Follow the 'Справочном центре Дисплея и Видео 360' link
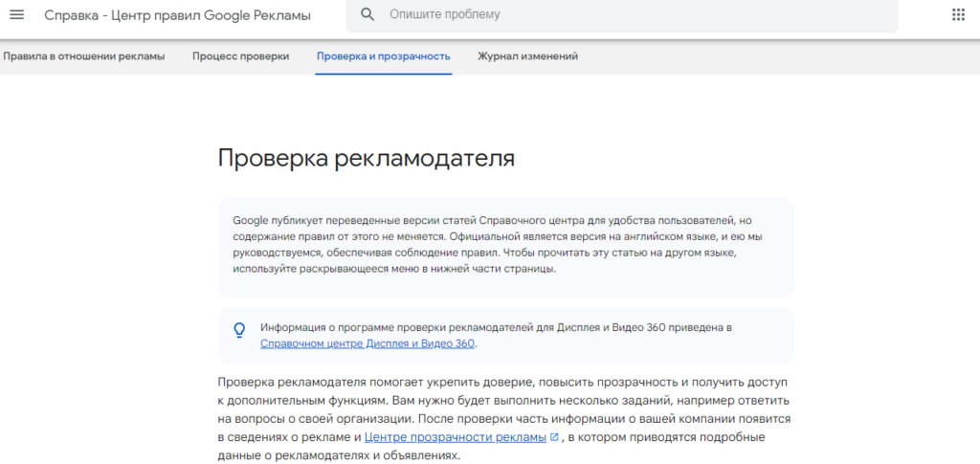This screenshot has width=980, height=464. (x=367, y=343)
